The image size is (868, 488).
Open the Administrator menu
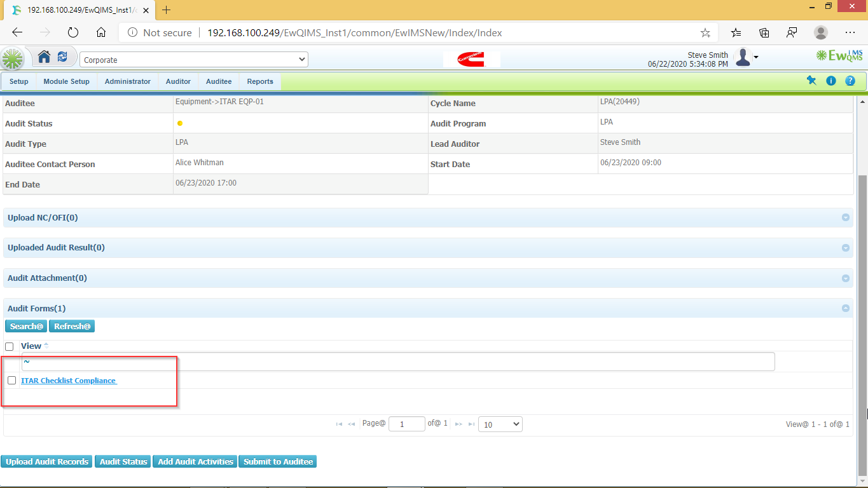click(x=128, y=81)
